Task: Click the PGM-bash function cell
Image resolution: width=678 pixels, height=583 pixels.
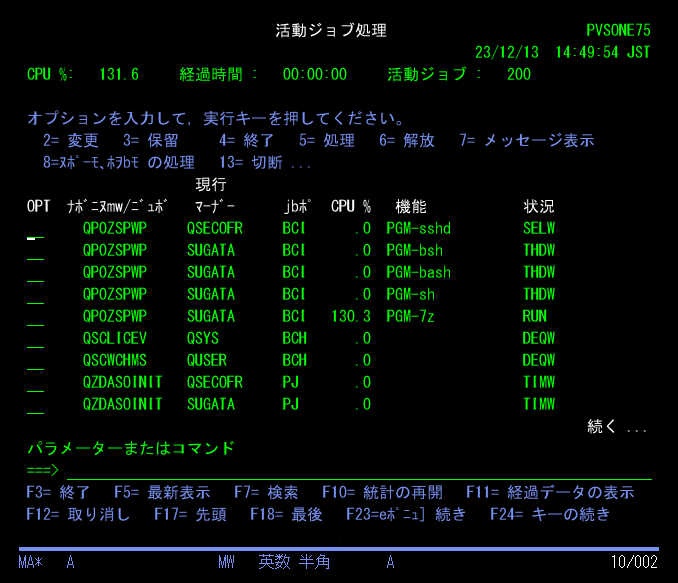Action: [419, 272]
